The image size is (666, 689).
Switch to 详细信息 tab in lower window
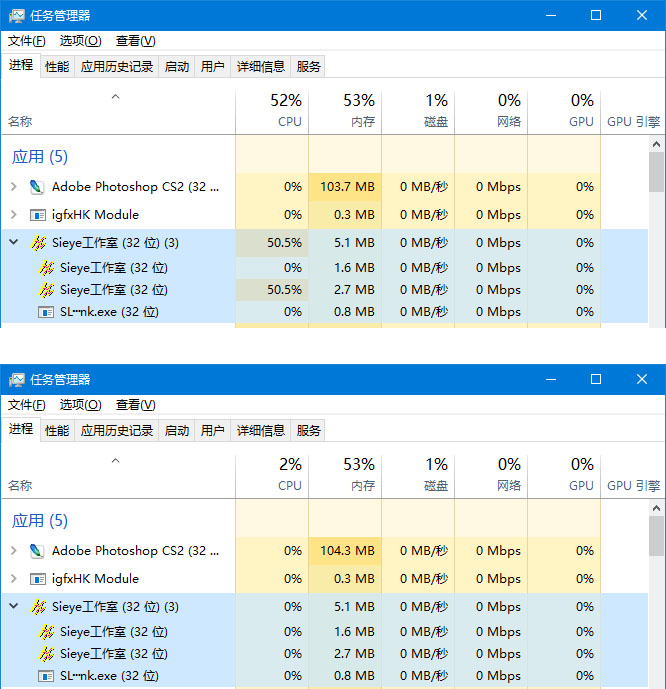pos(261,431)
